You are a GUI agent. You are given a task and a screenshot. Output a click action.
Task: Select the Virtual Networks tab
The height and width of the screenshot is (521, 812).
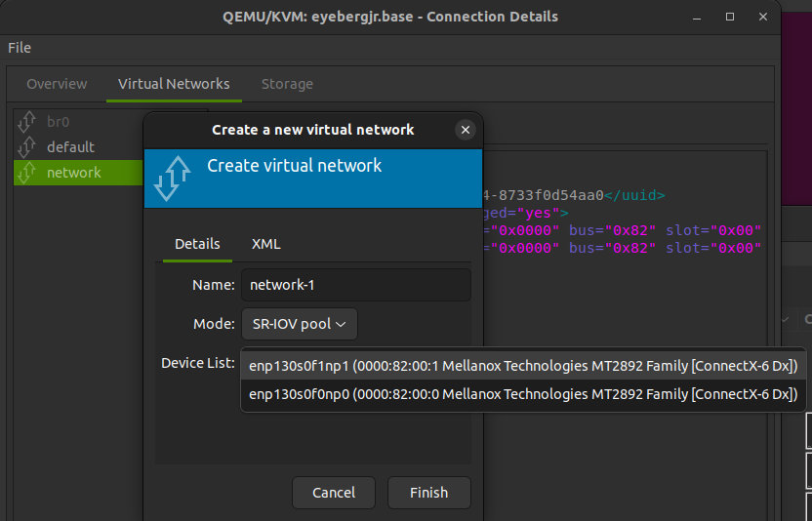174,84
